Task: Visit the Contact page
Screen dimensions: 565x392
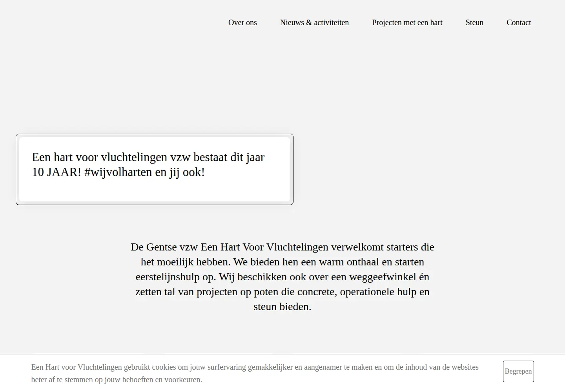Action: click(x=519, y=23)
